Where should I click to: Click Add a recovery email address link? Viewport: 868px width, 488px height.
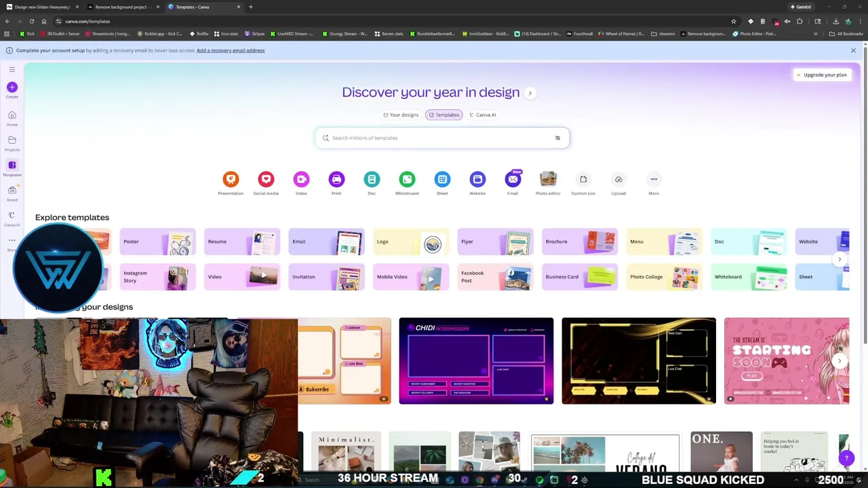point(231,50)
